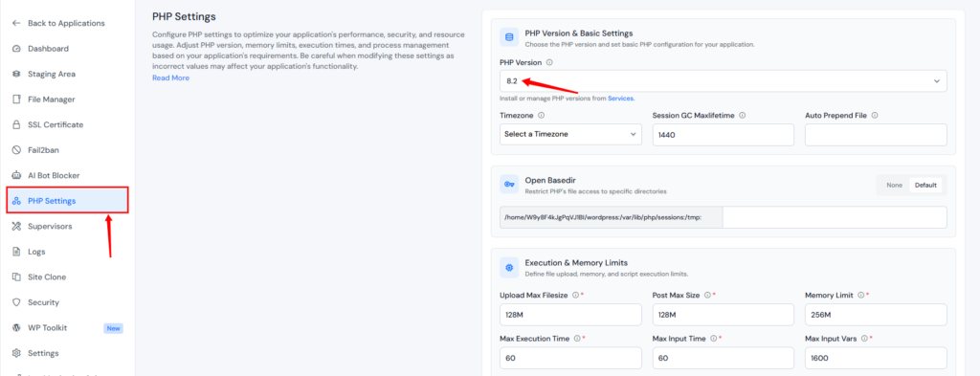Click the AI Bot Blocker robot icon
The image size is (980, 376).
pyautogui.click(x=17, y=175)
